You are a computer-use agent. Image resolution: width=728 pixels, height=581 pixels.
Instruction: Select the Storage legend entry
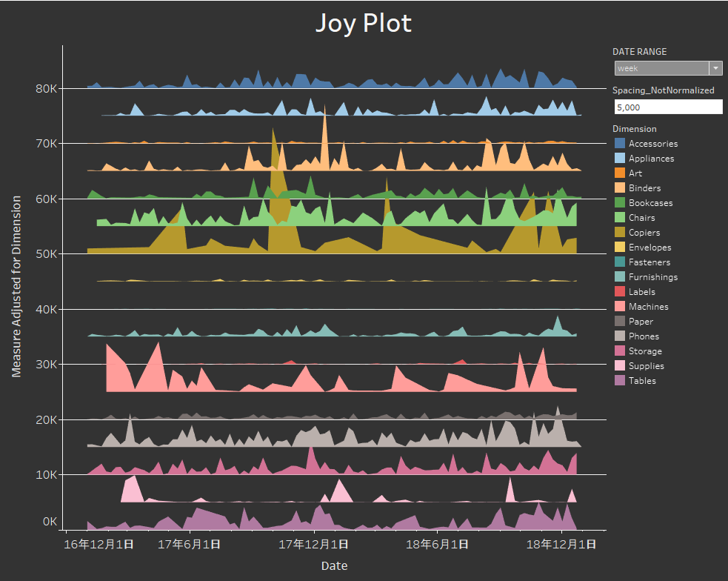621,351
